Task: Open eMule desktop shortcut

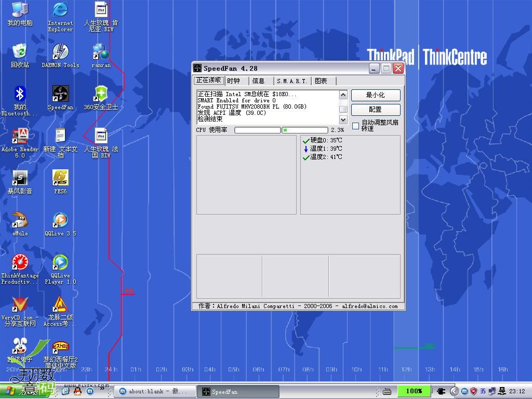Action: click(20, 224)
